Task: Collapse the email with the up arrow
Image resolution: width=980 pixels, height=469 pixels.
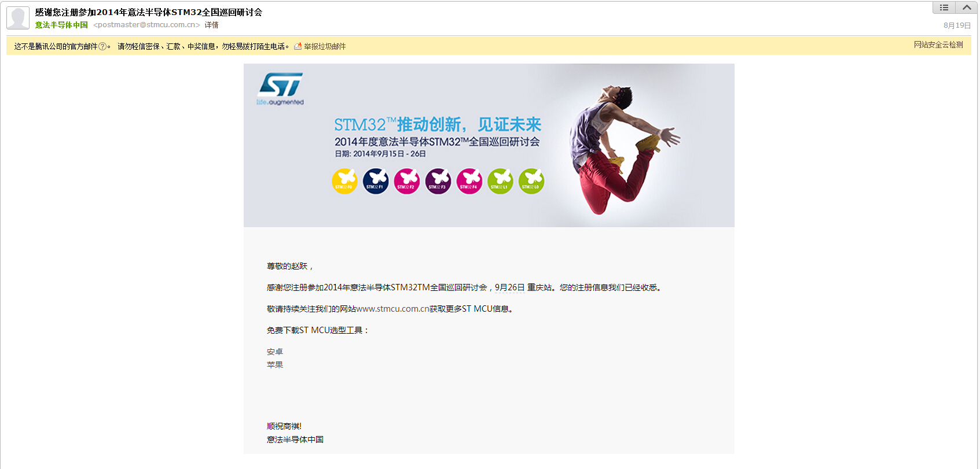Action: coord(967,8)
